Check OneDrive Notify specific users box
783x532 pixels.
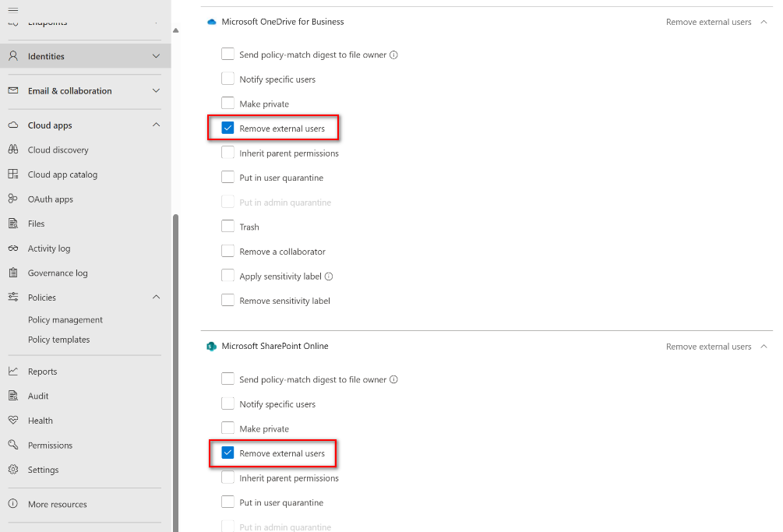point(227,79)
